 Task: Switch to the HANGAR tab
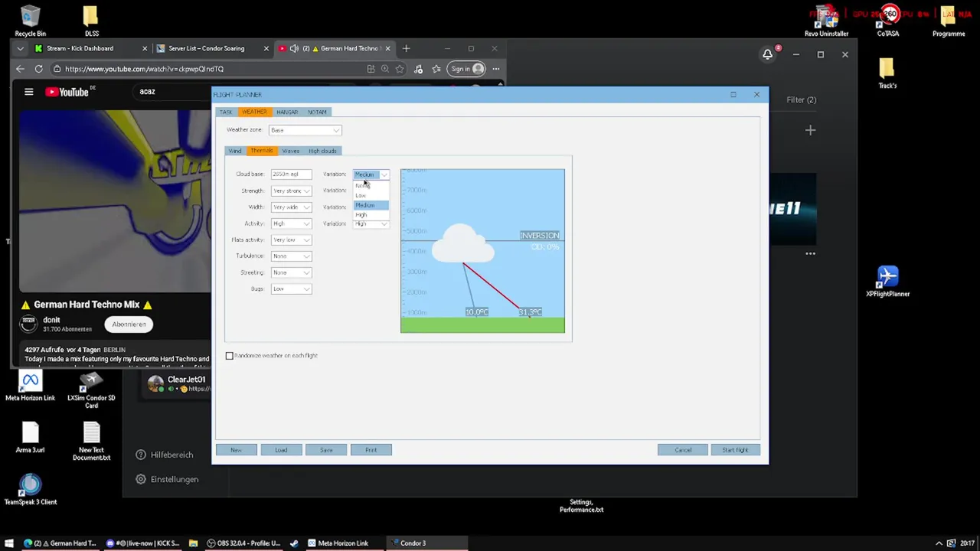coord(287,112)
